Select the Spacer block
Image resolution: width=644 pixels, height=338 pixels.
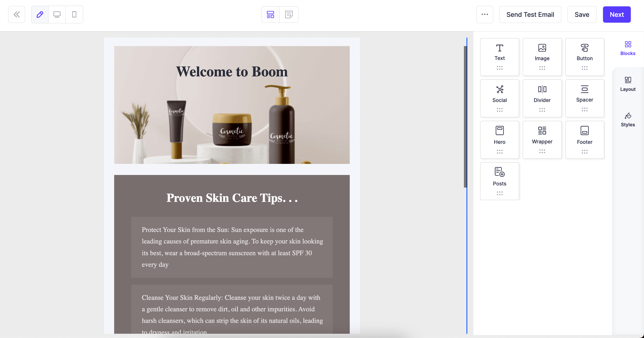584,98
